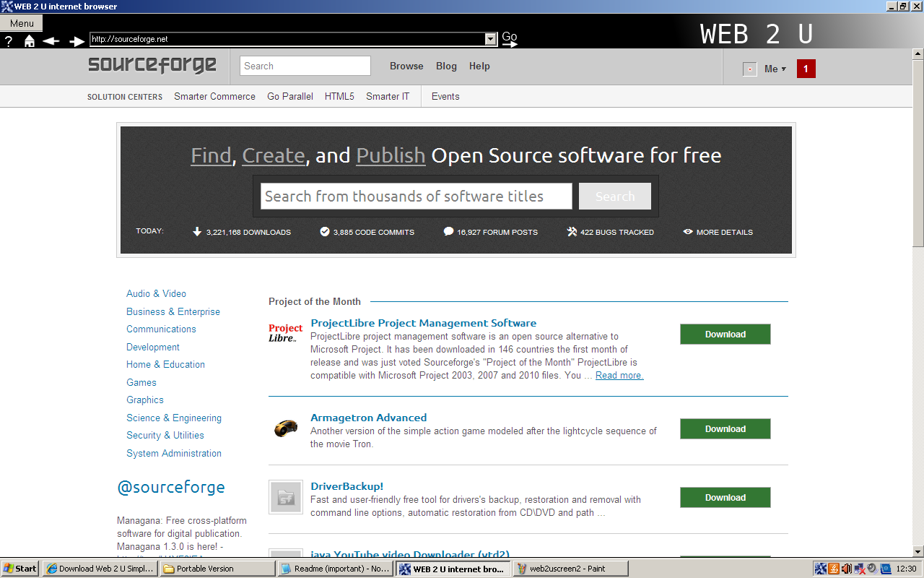Click the downloads arrow icon in TODAY bar
The width and height of the screenshot is (924, 578).
pos(197,232)
